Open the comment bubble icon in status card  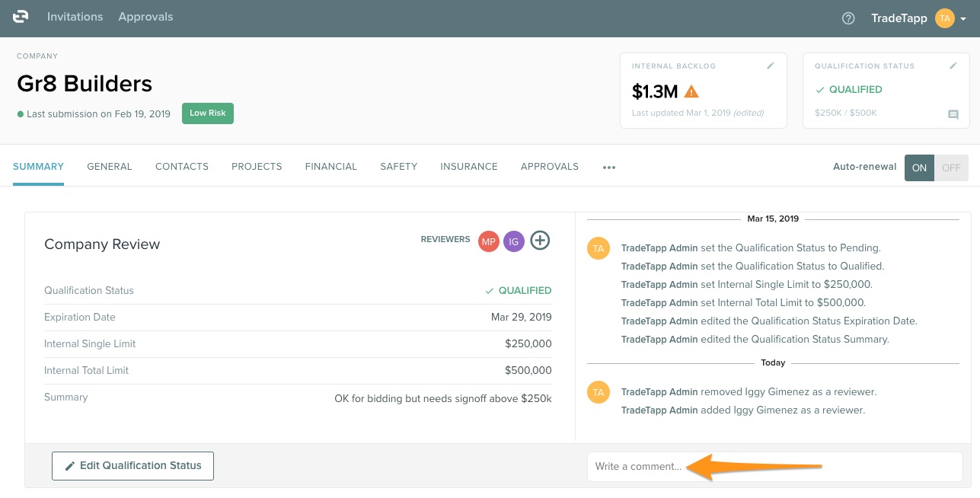point(953,114)
